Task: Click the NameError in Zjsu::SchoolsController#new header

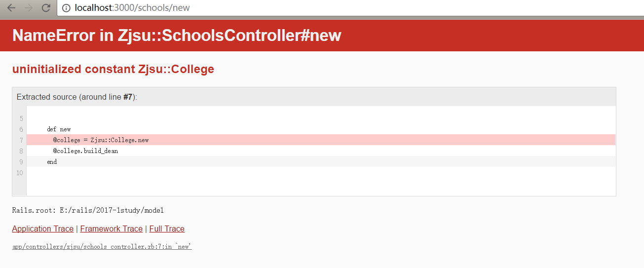Action: point(177,35)
